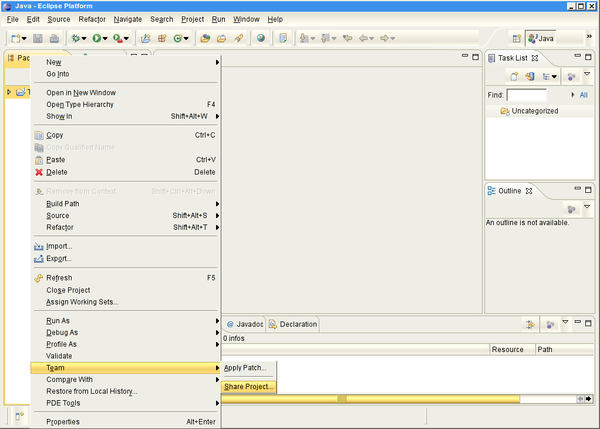
Task: Click the All link in Task List
Action: 583,95
